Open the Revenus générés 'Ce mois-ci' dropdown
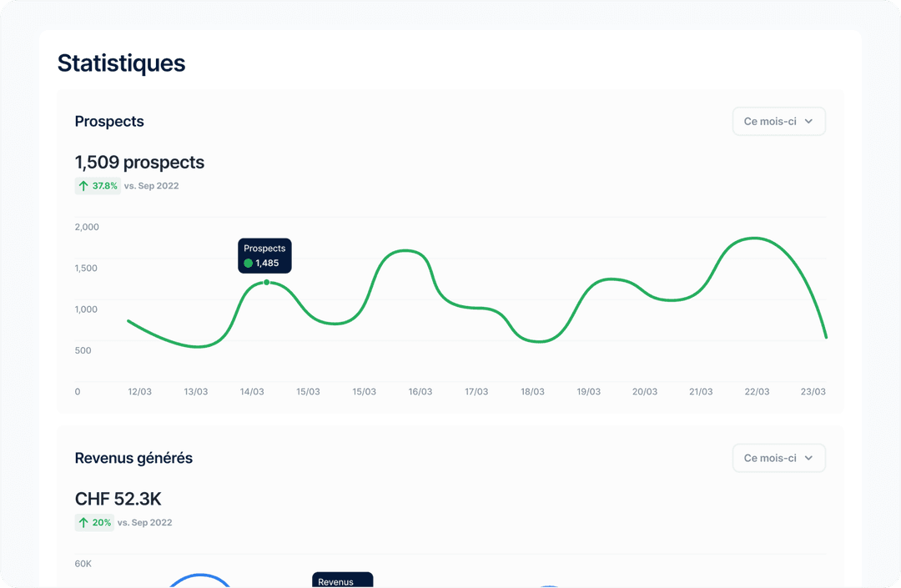Viewport: 901px width, 588px height. [778, 458]
